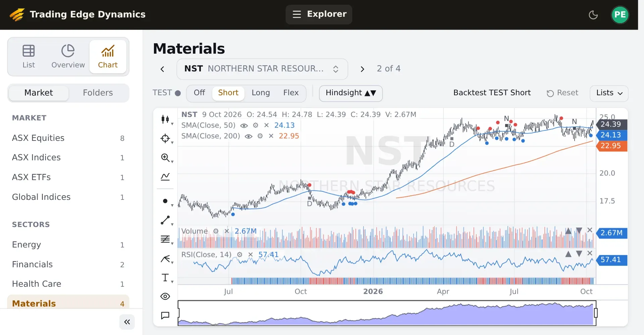Click the chart visibility eye tool
Viewport: 644px width, 335px height.
(165, 296)
